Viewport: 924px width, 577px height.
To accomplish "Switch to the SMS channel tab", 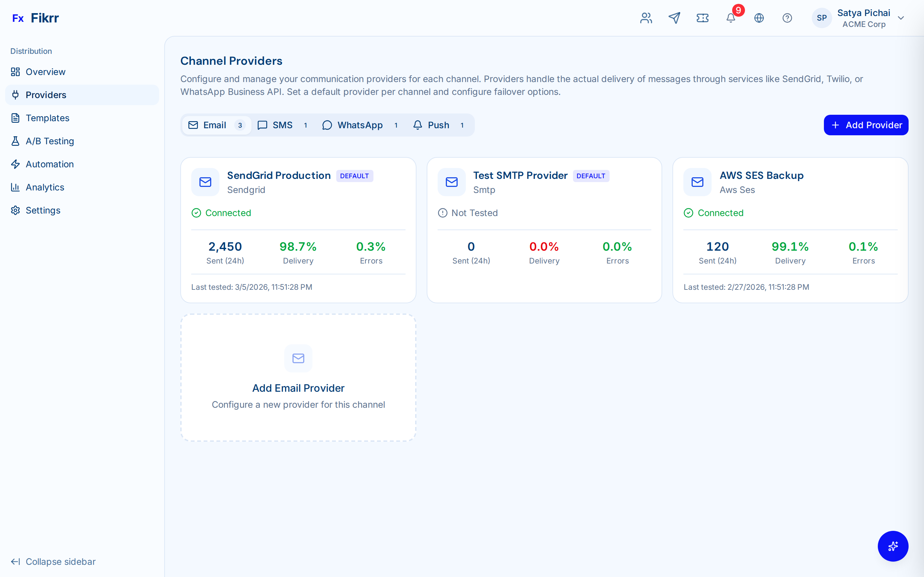I will point(283,125).
